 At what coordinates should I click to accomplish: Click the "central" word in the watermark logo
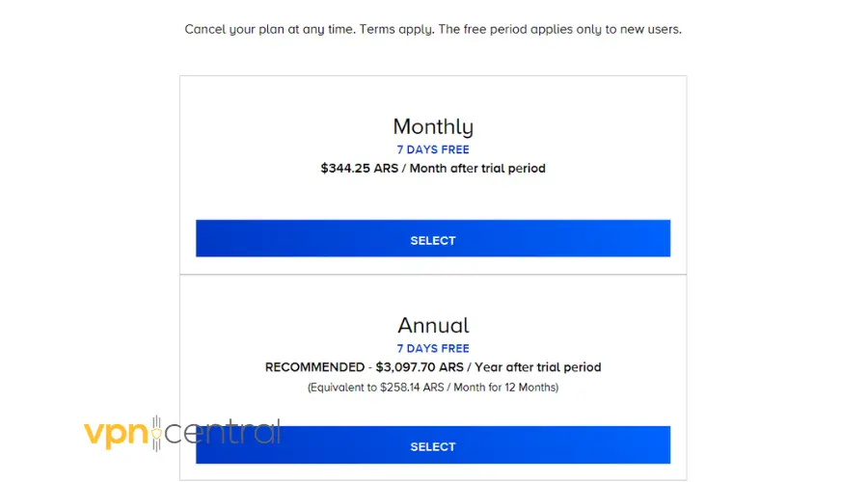220,433
